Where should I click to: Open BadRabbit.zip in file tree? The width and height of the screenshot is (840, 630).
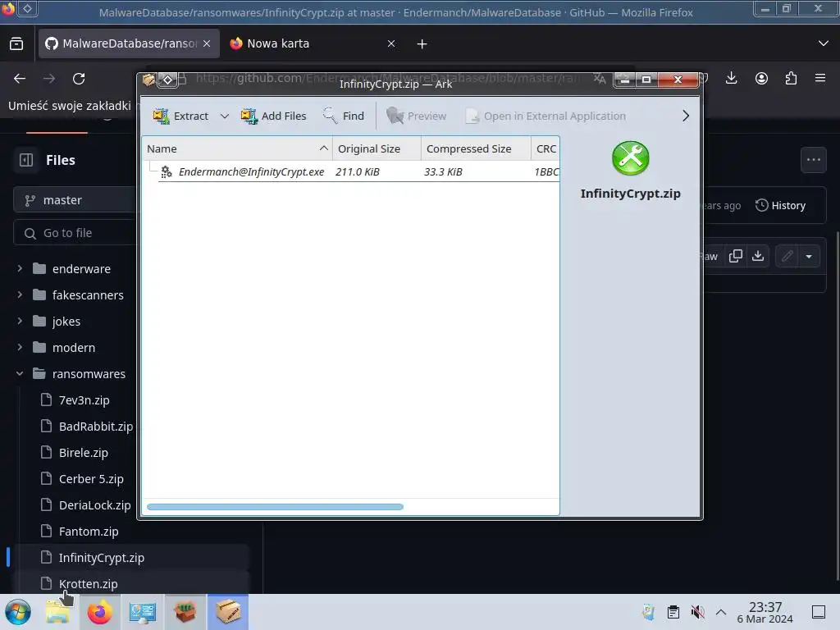(x=96, y=427)
